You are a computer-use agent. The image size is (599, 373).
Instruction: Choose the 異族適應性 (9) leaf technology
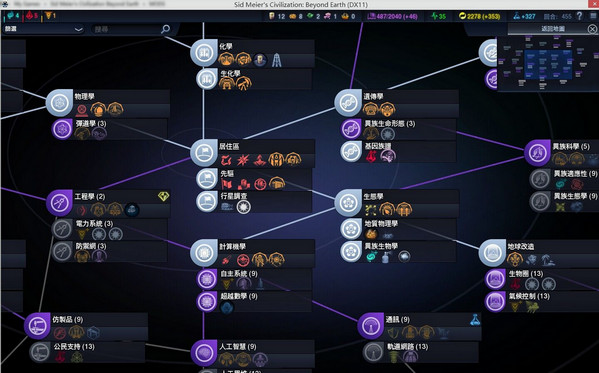click(x=564, y=179)
